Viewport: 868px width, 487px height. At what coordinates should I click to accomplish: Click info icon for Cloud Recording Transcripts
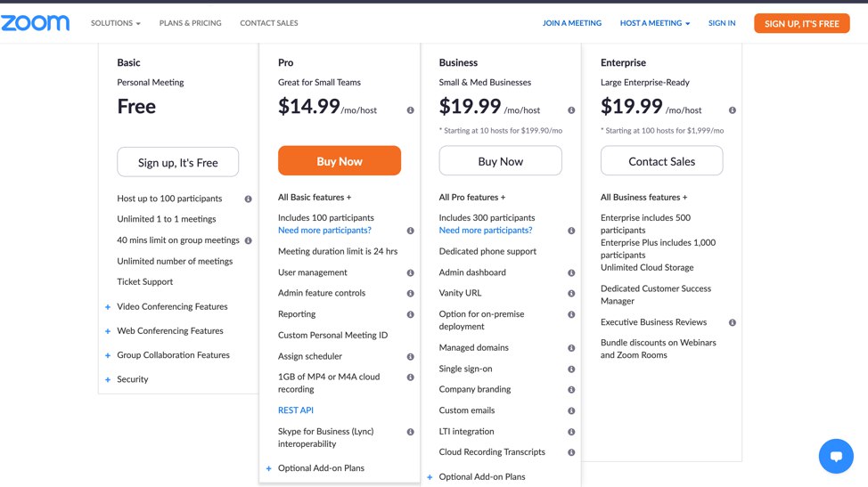click(571, 452)
